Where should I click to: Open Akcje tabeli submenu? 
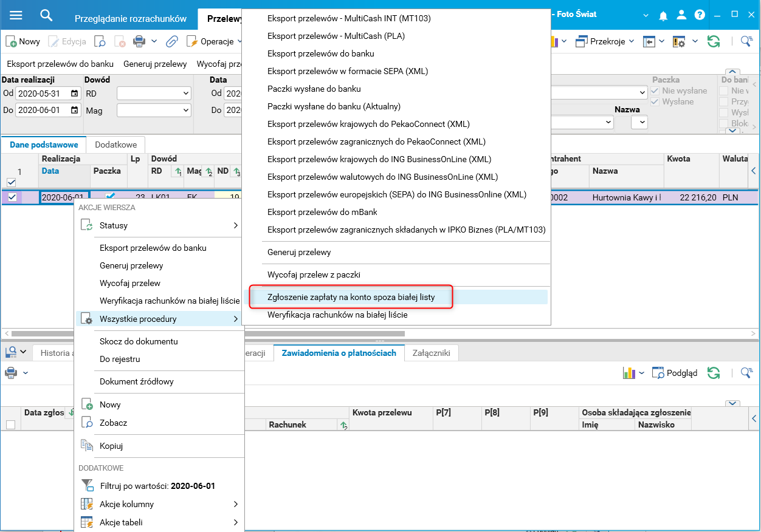[x=159, y=522]
